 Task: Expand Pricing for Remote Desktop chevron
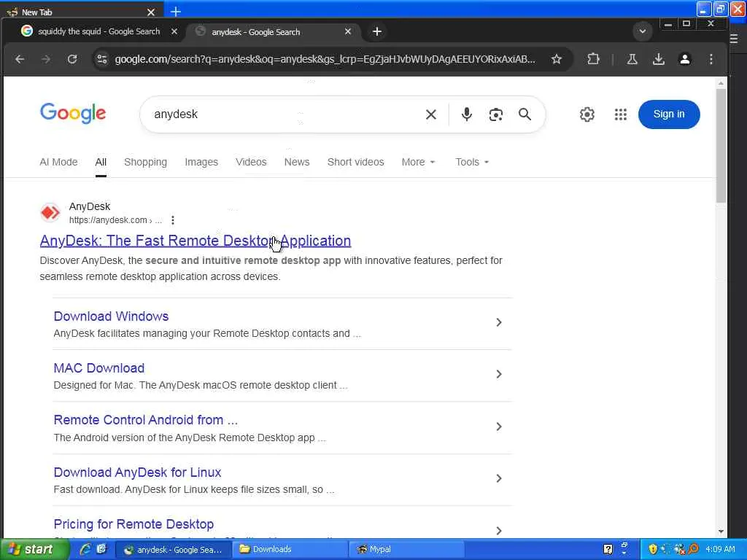point(498,531)
